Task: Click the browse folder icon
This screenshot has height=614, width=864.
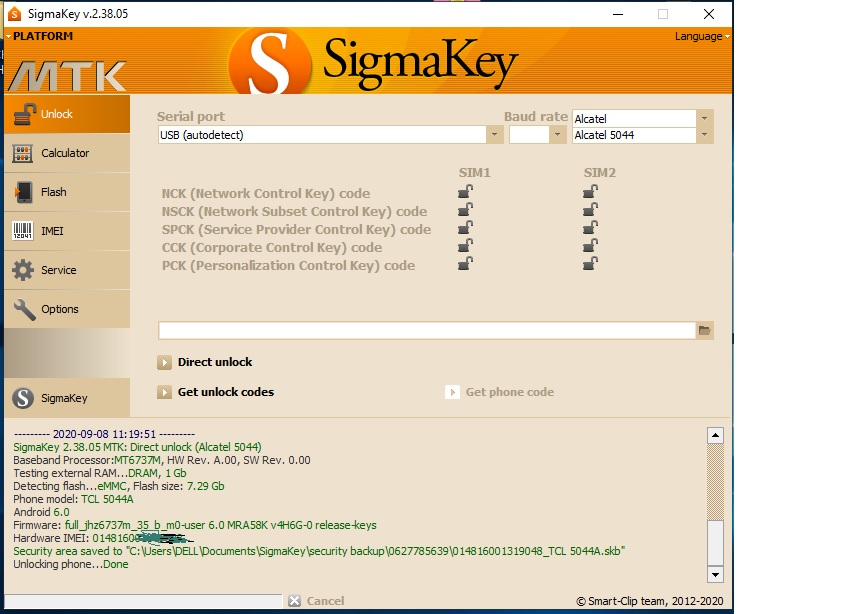Action: [705, 331]
